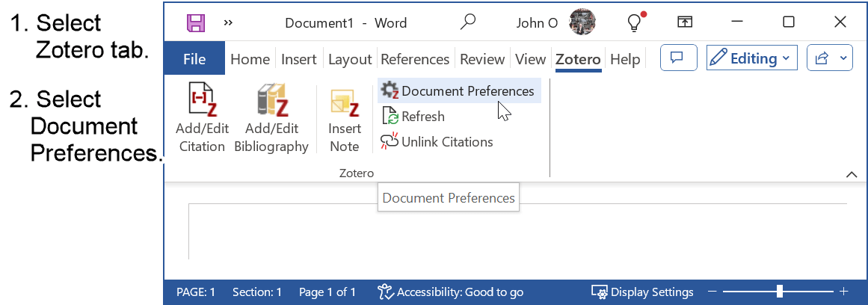Open Display Settings in status bar
Screen dimensions: 868x305
click(642, 292)
